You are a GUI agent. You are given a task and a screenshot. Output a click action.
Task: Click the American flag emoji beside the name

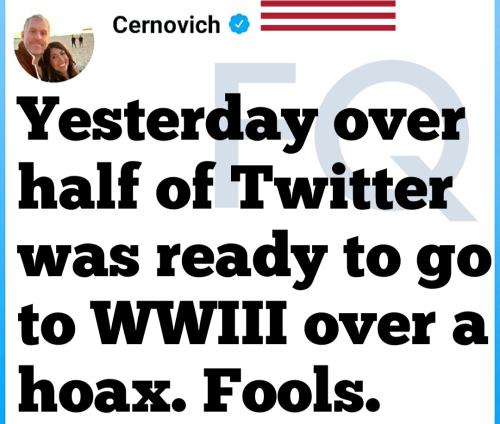click(x=328, y=15)
